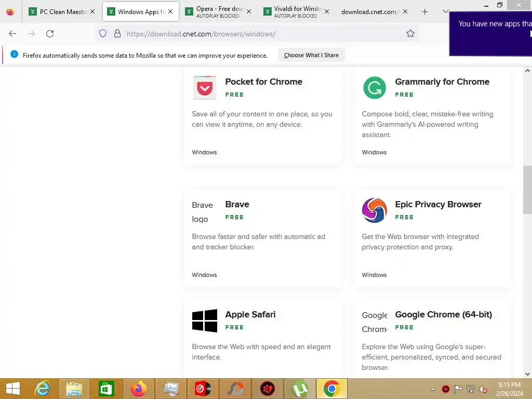Click the Google Chrome placeholder image
This screenshot has height=399, width=532.
click(x=374, y=322)
